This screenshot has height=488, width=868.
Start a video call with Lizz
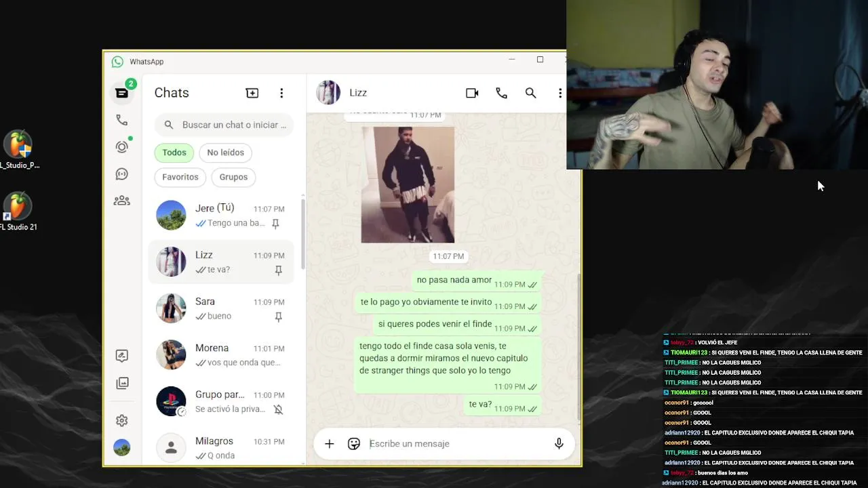[472, 93]
